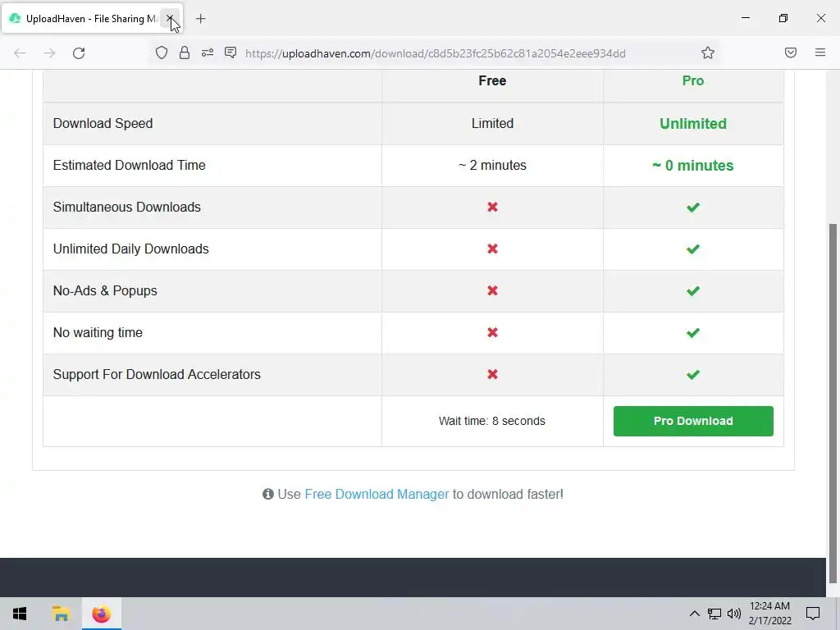Screen dimensions: 840x630
Task: Click the 'No waiting time' row label
Action: pyautogui.click(x=98, y=332)
